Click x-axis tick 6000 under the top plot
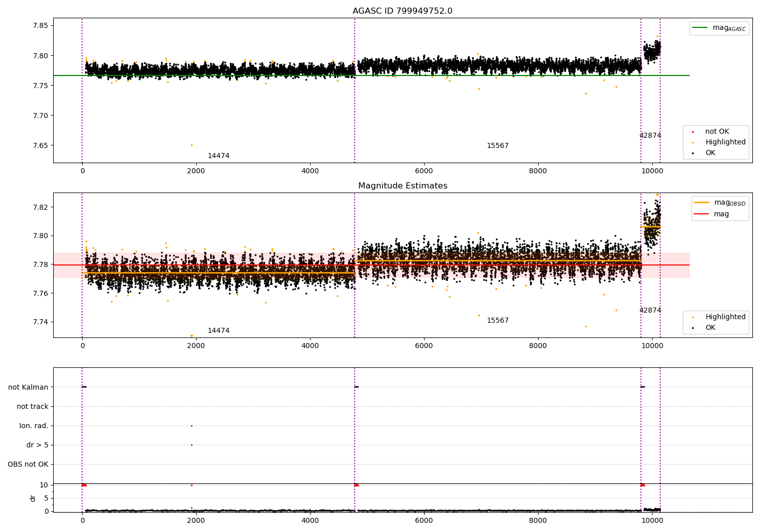Viewport: 760px width, 532px height. click(x=424, y=171)
